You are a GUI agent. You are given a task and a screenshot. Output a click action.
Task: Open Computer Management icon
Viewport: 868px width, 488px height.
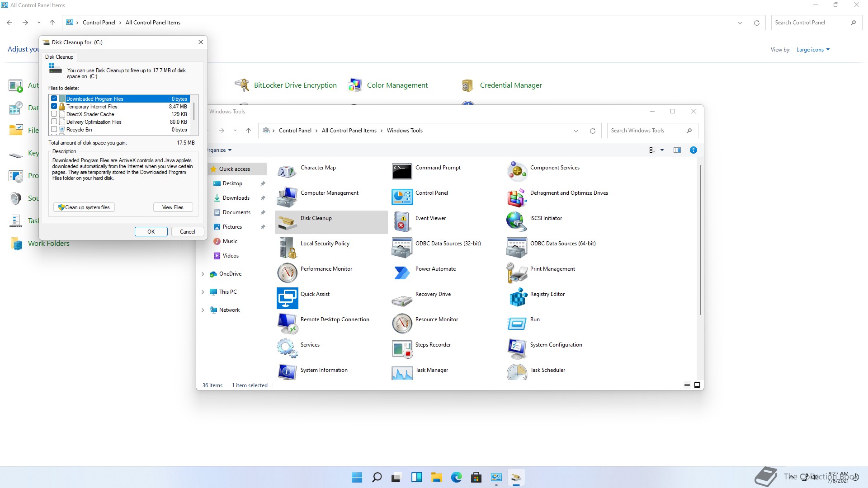tap(287, 197)
